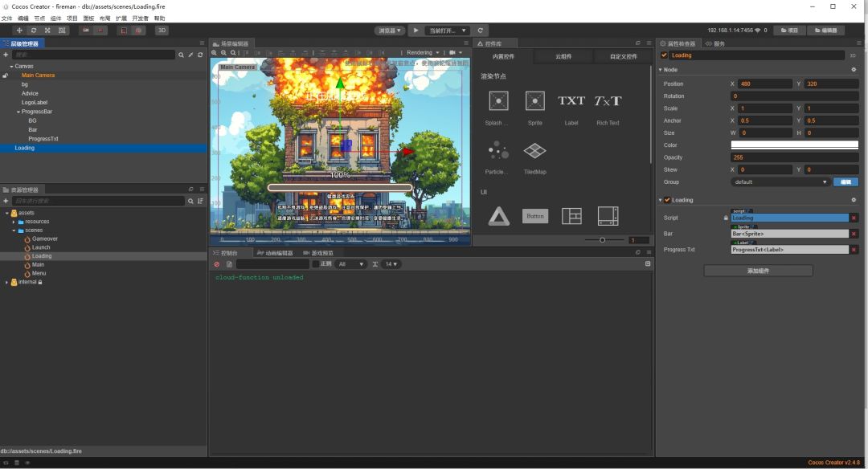868x469 pixels.
Task: Open scene camera options icon
Action: pyautogui.click(x=453, y=52)
